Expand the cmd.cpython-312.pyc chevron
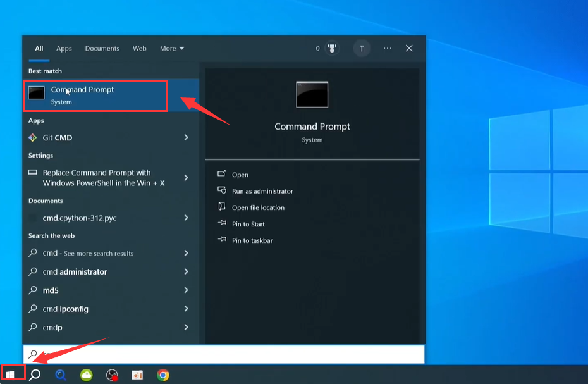588x384 pixels. pyautogui.click(x=186, y=218)
